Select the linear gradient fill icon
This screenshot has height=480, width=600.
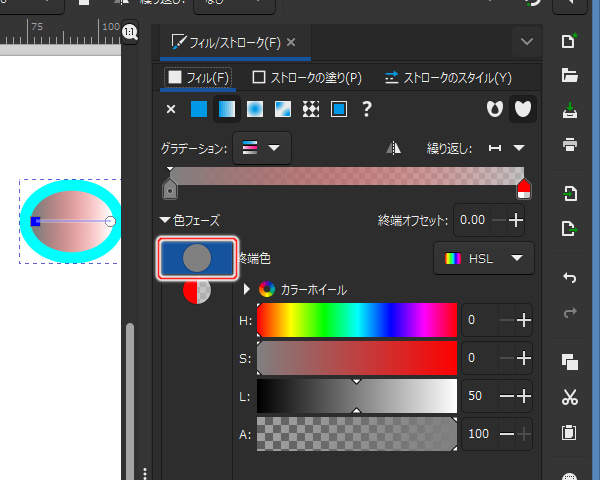tap(227, 109)
